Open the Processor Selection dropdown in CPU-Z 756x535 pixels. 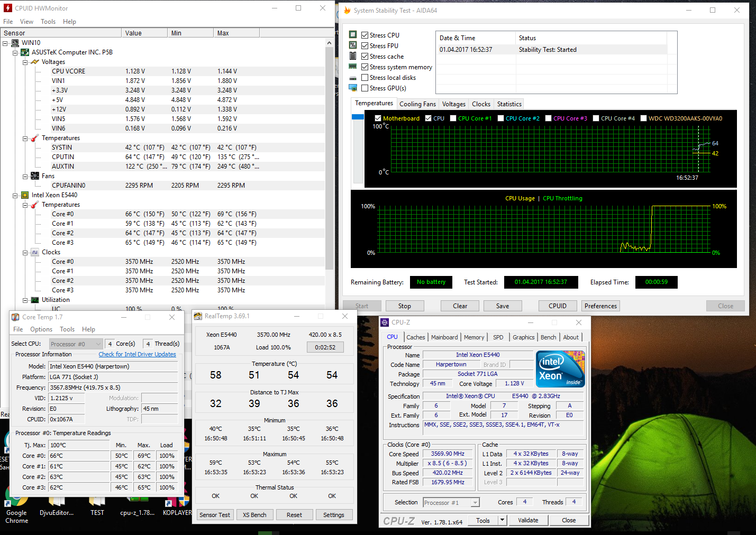point(451,503)
